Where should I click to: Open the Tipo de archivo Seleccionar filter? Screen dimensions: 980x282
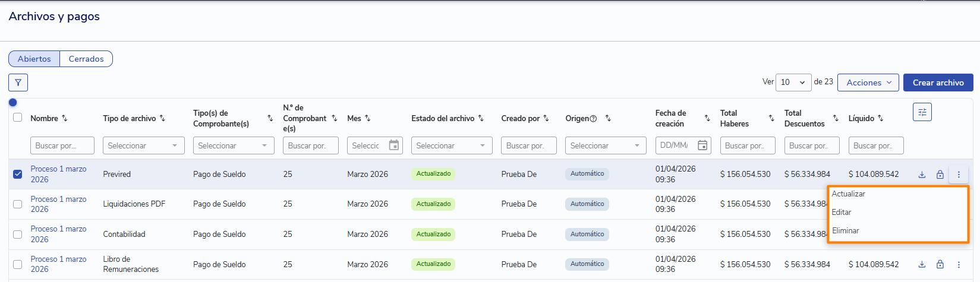coord(143,145)
